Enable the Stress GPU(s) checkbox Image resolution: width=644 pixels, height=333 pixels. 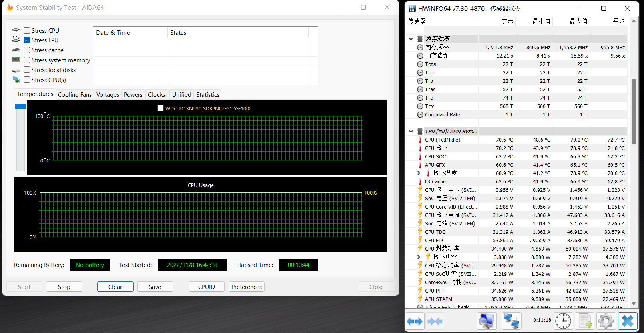tap(27, 80)
